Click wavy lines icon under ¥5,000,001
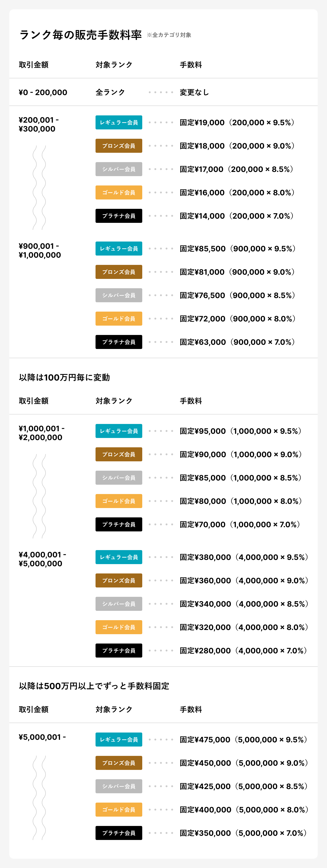This screenshot has width=327, height=868. tap(39, 798)
